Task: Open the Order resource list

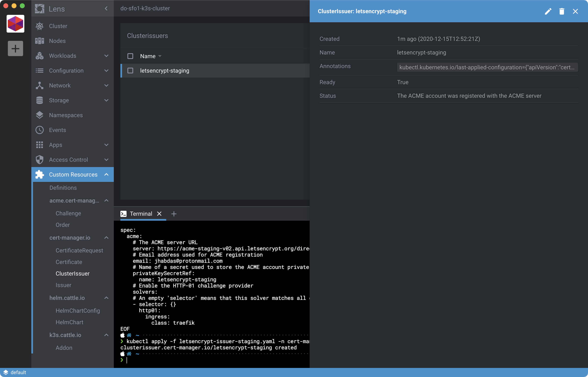Action: (63, 225)
